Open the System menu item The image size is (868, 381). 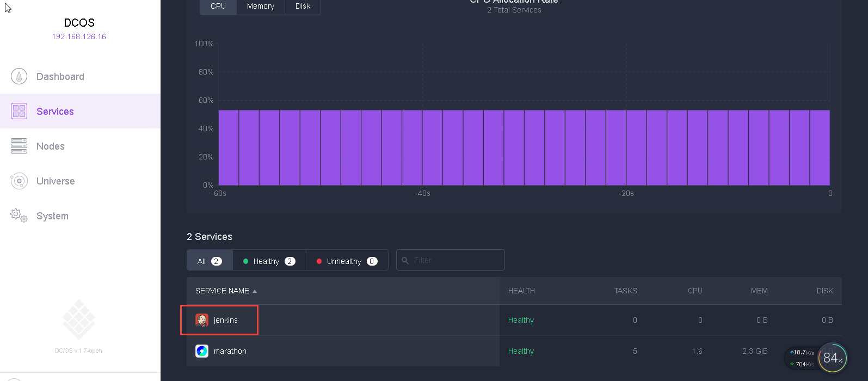click(x=52, y=216)
